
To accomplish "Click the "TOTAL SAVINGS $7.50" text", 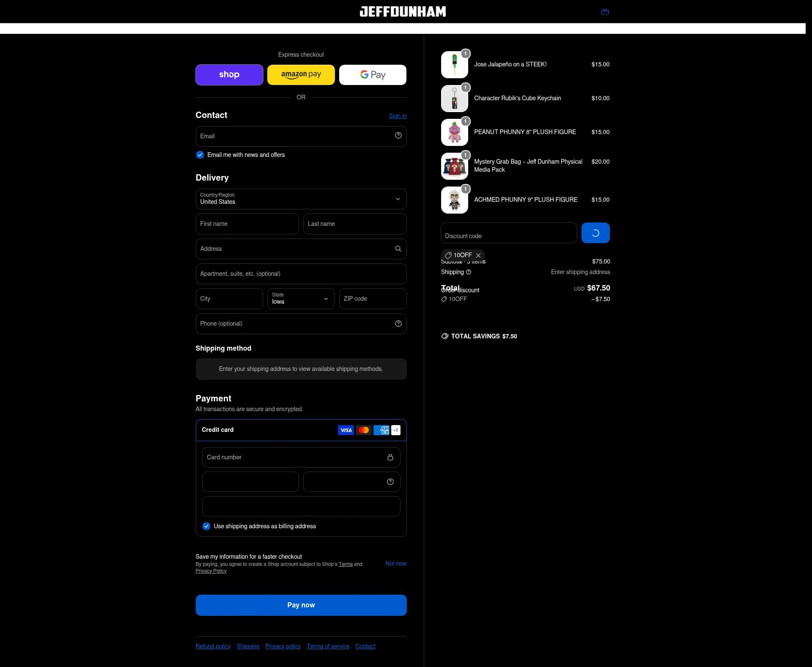I will point(484,336).
